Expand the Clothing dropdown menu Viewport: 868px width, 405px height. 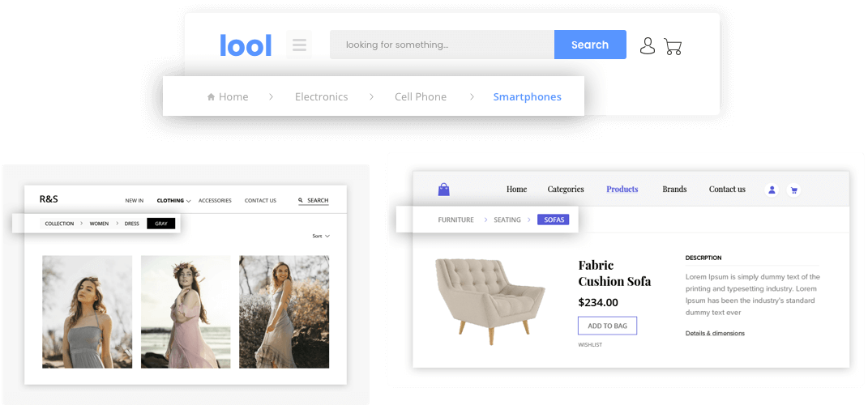coord(173,200)
